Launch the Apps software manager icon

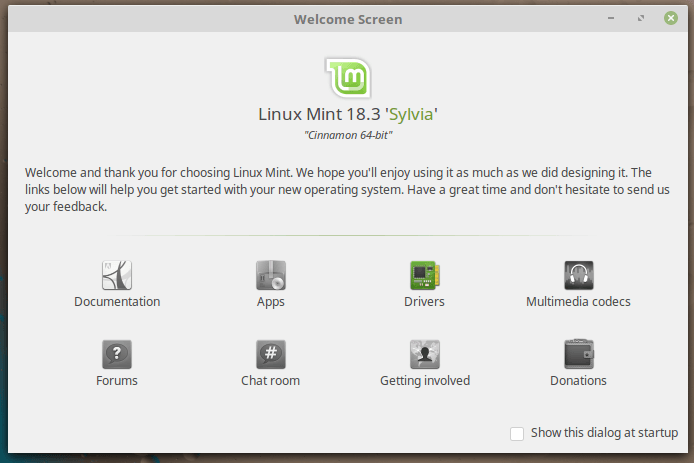(x=270, y=275)
